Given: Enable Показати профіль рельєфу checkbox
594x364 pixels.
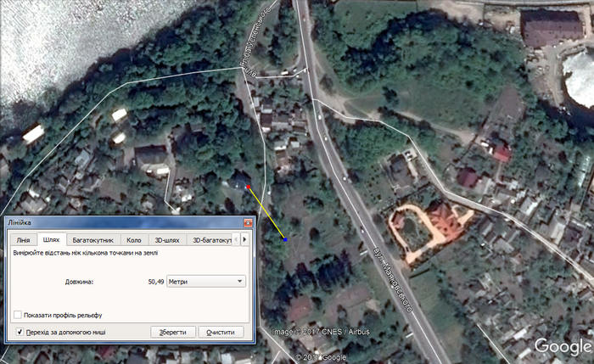Looking at the screenshot, I should (x=18, y=315).
